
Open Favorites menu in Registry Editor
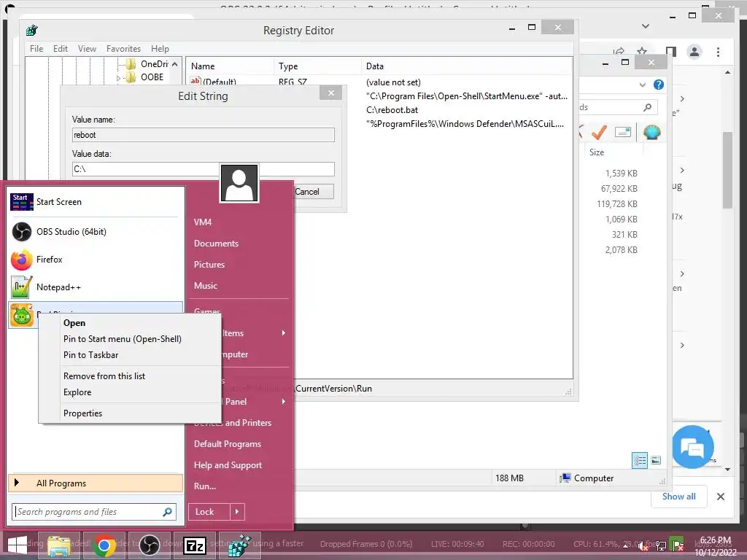[x=123, y=49]
